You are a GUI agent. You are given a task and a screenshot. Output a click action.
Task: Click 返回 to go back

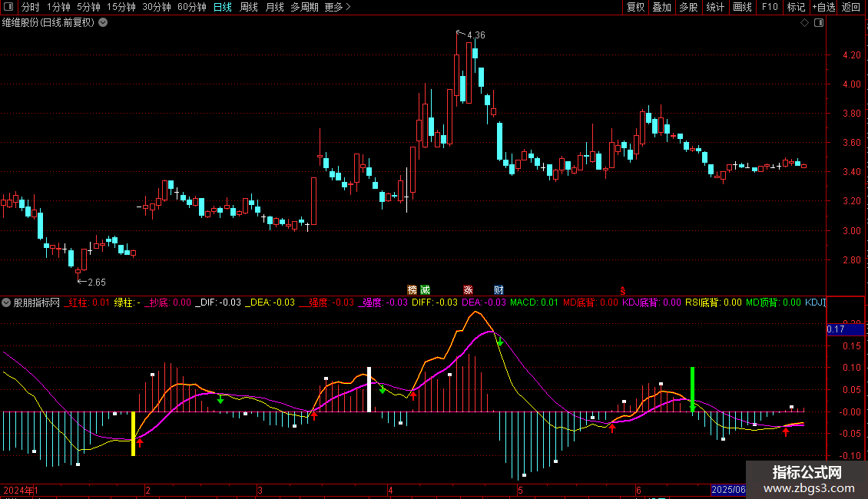click(851, 7)
